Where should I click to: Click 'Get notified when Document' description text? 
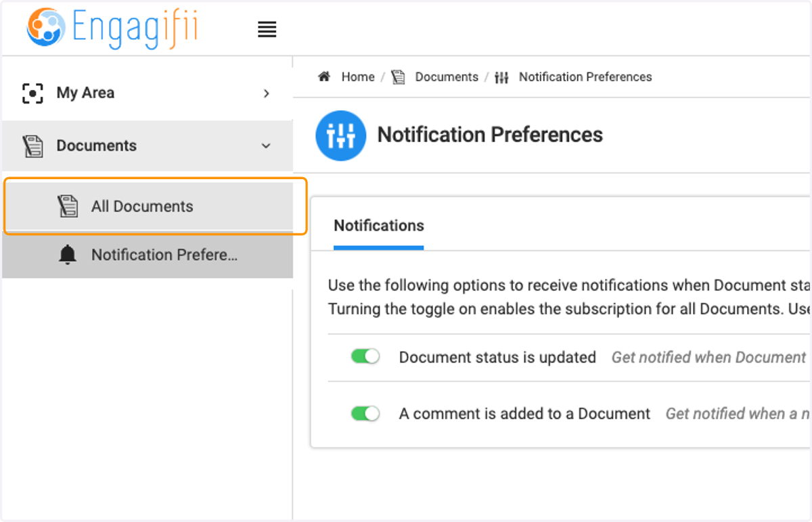708,357
